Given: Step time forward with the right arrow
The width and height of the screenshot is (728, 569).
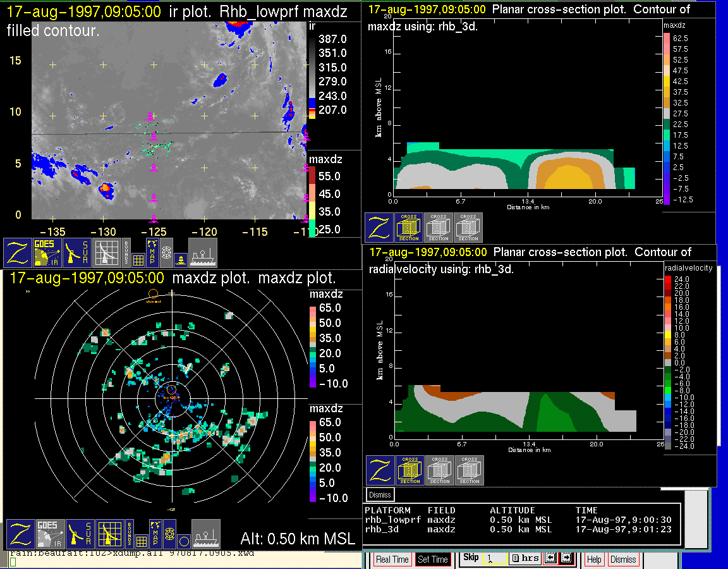Looking at the screenshot, I should 566,559.
